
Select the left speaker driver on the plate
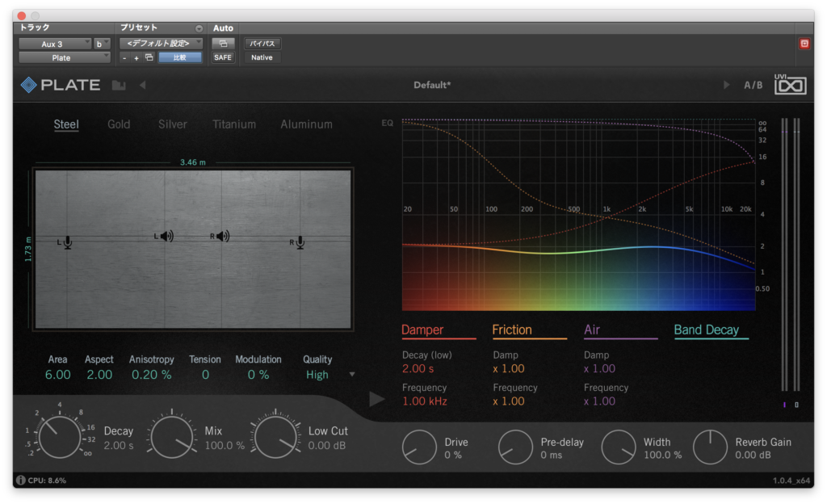(x=166, y=236)
